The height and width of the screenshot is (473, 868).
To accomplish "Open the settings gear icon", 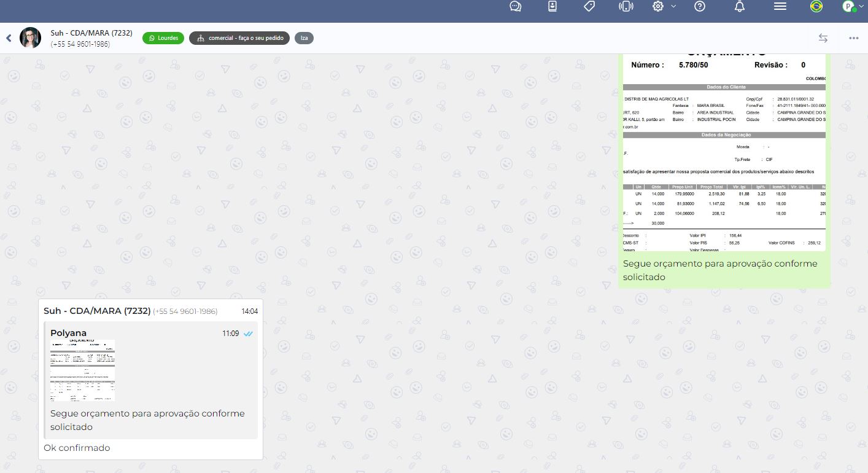I will [x=658, y=7].
